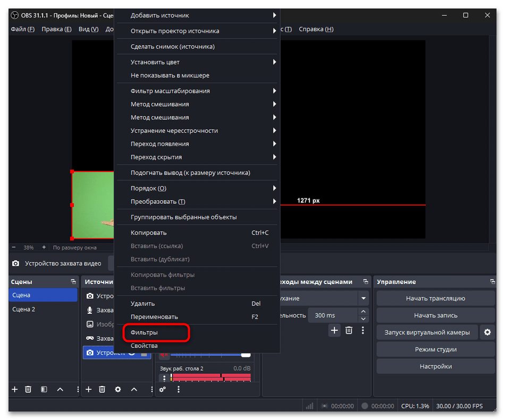Open source properties gear icon
This screenshot has width=505, height=420.
click(x=118, y=389)
